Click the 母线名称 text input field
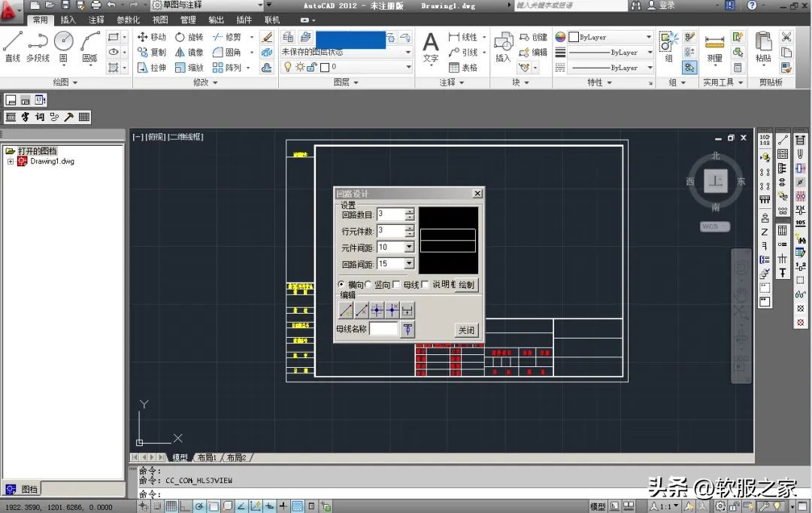Viewport: 812px width, 513px height. coord(383,329)
